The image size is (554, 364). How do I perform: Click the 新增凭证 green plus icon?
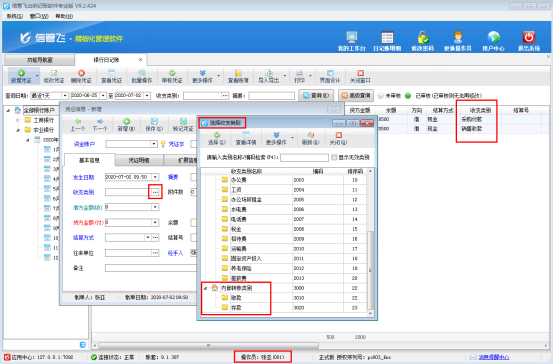21,73
